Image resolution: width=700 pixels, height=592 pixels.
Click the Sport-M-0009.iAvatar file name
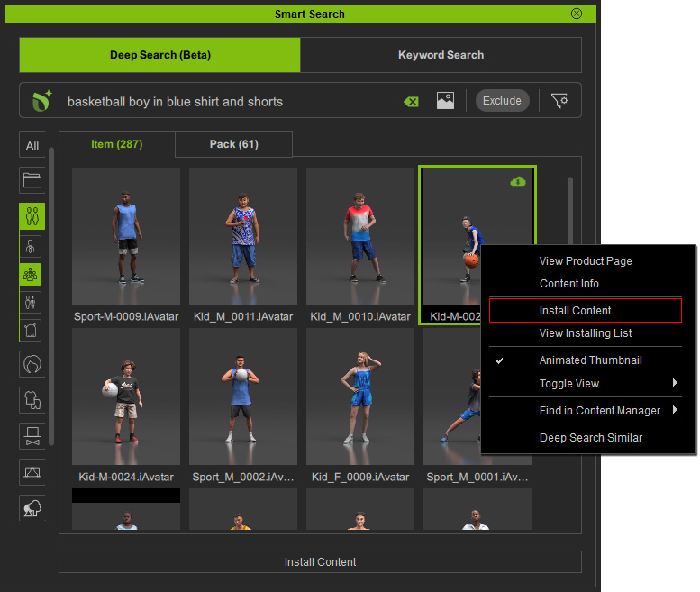pyautogui.click(x=126, y=316)
